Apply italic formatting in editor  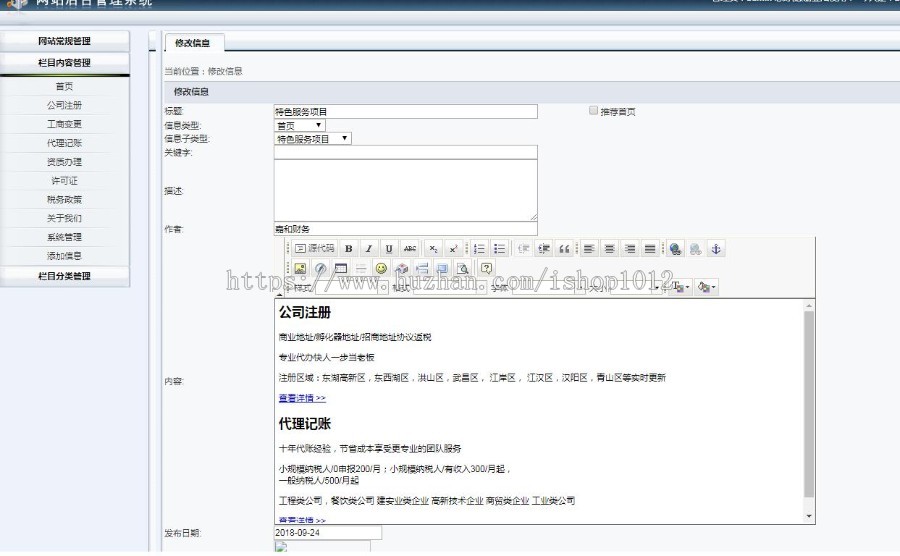pos(368,249)
